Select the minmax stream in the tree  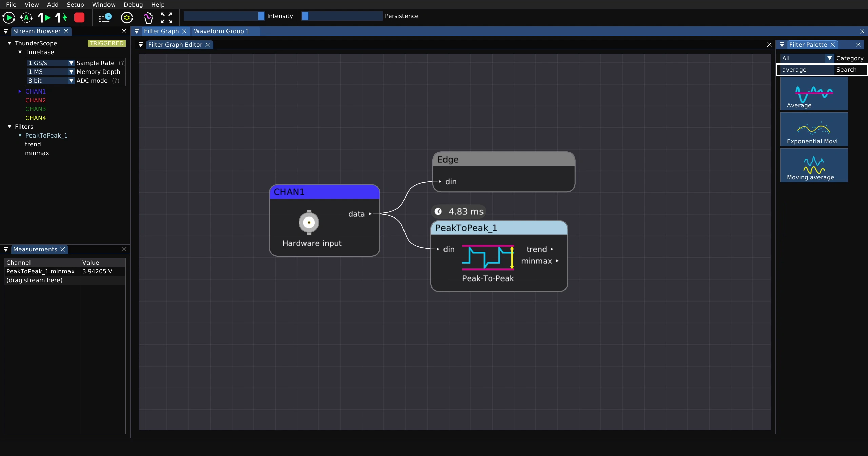click(x=37, y=153)
